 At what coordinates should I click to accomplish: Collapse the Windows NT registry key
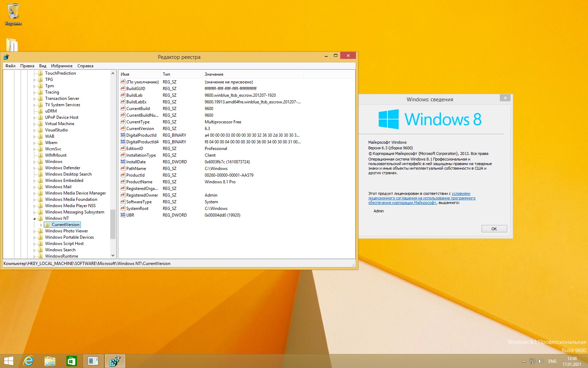[35, 219]
